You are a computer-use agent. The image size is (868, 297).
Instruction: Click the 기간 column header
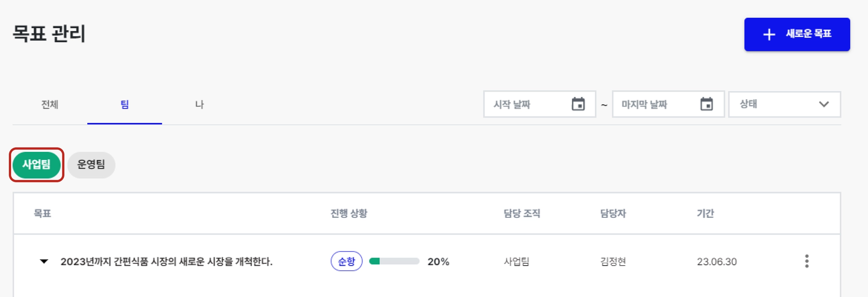coord(705,213)
